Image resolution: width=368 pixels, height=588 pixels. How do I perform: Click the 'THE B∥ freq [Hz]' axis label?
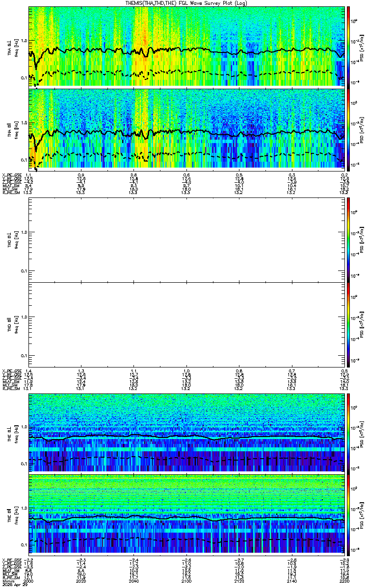tap(13, 515)
